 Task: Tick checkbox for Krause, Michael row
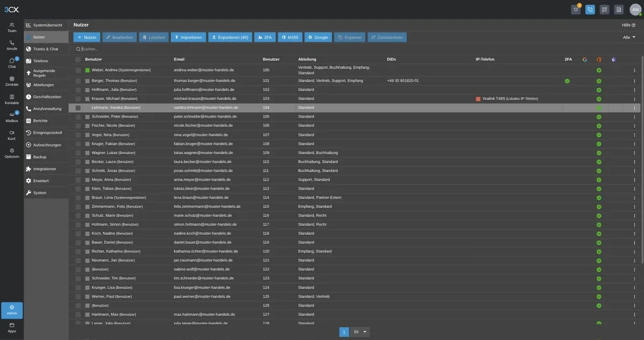[x=78, y=99]
